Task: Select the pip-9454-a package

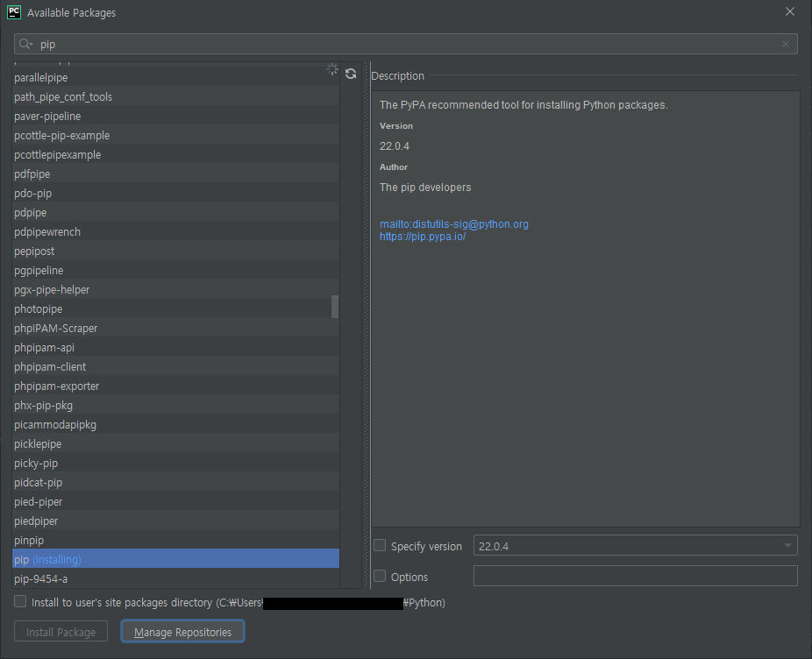Action: [x=175, y=578]
